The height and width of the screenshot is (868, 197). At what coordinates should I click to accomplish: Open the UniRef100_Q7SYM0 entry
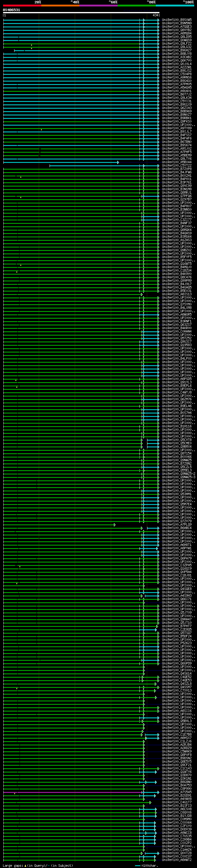(x=177, y=304)
